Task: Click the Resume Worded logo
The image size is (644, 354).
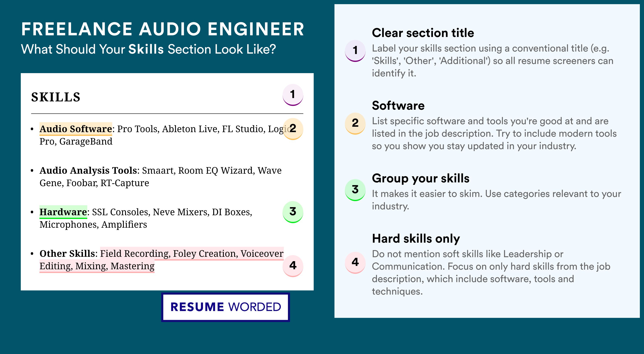Action: 225,307
